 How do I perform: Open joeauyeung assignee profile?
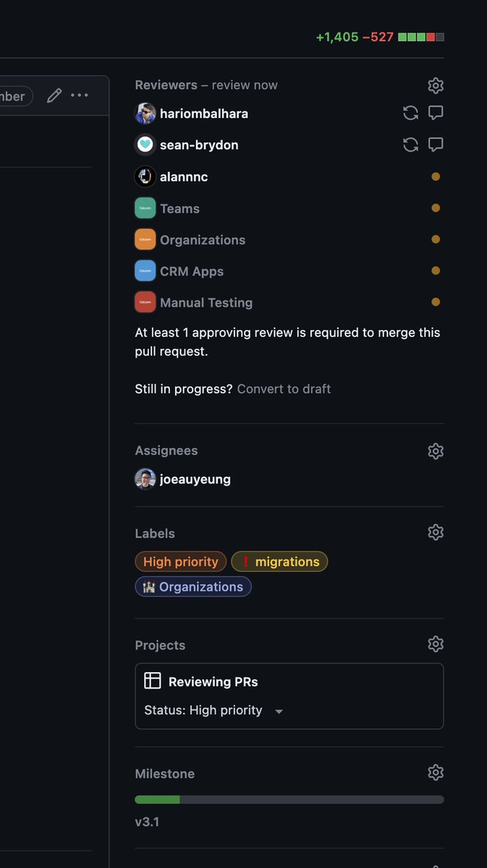point(195,479)
